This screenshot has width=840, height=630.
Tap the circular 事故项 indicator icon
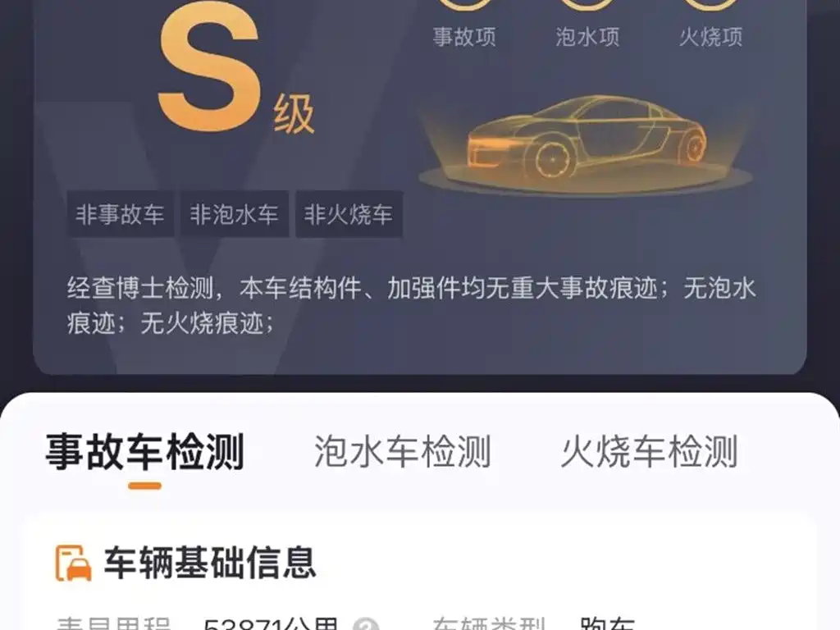pyautogui.click(x=464, y=4)
